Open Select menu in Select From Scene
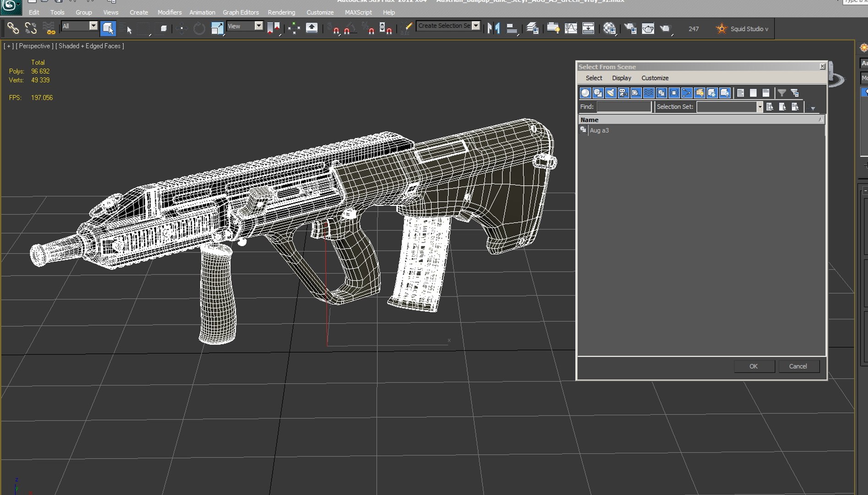Image resolution: width=868 pixels, height=495 pixels. (594, 78)
